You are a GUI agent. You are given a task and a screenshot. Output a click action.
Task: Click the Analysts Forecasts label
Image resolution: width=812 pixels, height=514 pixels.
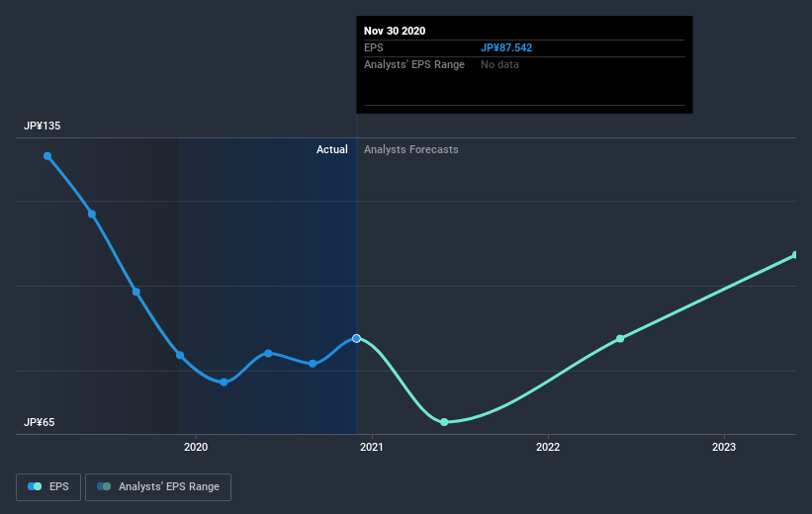coord(411,149)
